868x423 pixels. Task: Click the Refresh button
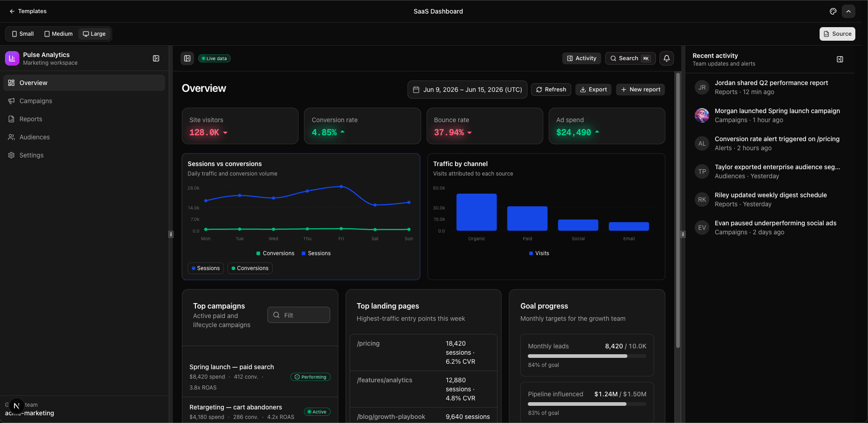point(551,90)
